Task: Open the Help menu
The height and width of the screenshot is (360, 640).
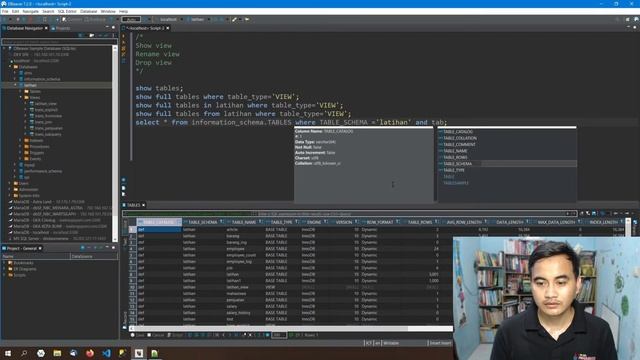Action: point(123,11)
